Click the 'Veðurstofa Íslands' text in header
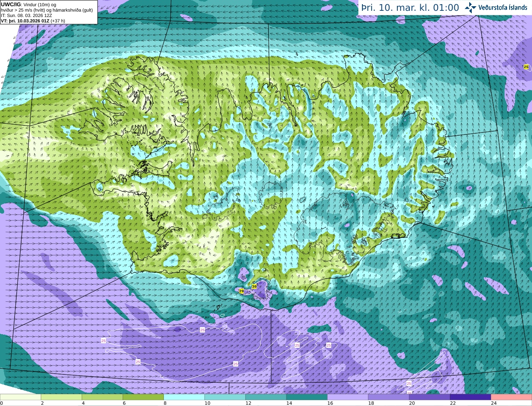This screenshot has width=532, height=406. click(503, 7)
